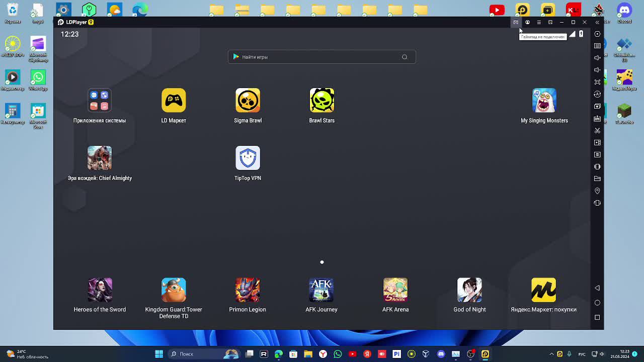The height and width of the screenshot is (362, 644).
Task: Open shared folder in sidebar
Action: pyautogui.click(x=597, y=178)
